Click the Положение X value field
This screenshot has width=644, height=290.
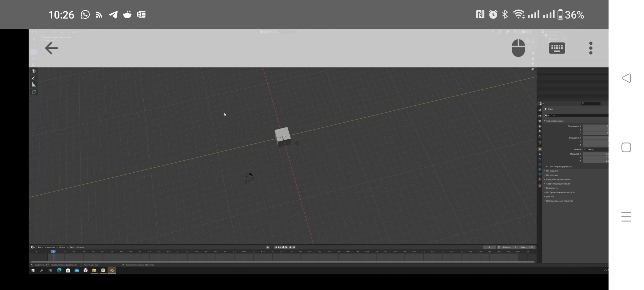(596, 126)
